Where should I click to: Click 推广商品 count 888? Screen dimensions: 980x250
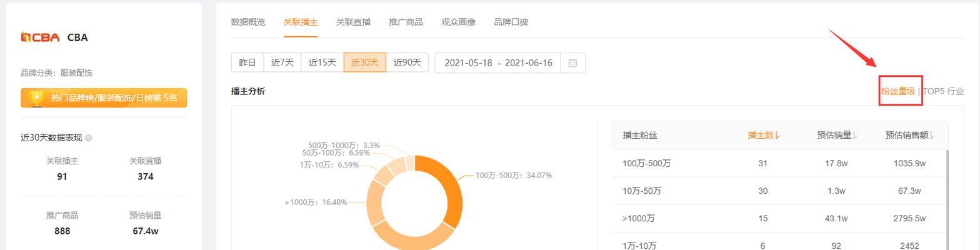62,231
